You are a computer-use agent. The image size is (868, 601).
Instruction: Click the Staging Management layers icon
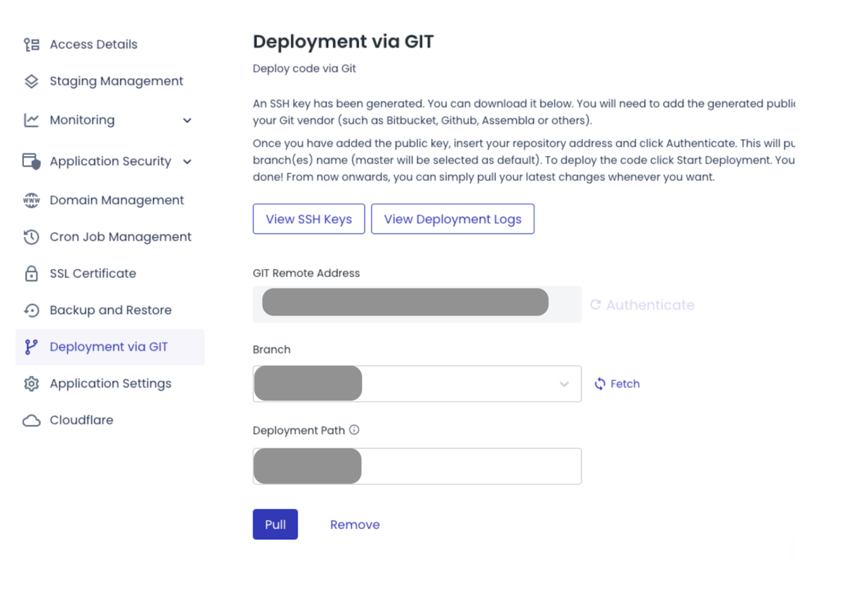31,81
